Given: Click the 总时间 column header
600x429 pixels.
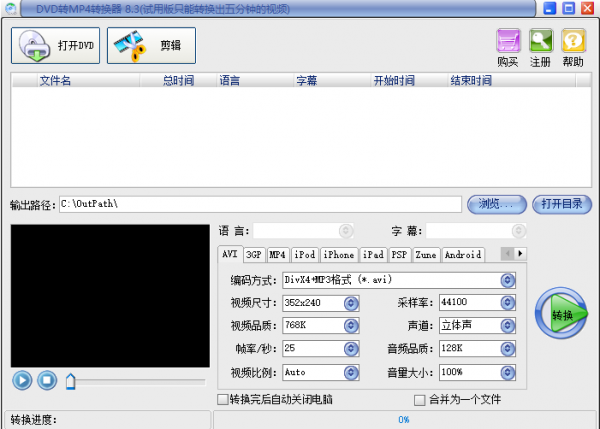Looking at the screenshot, I should tap(178, 80).
